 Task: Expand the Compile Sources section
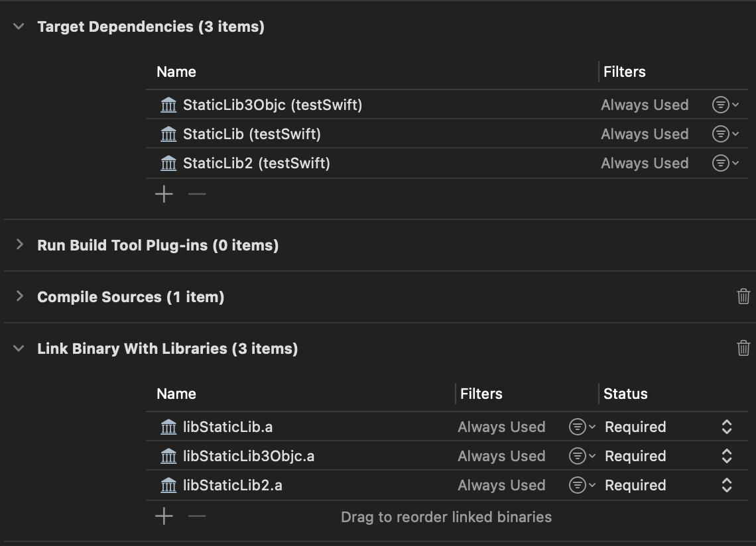coord(19,297)
